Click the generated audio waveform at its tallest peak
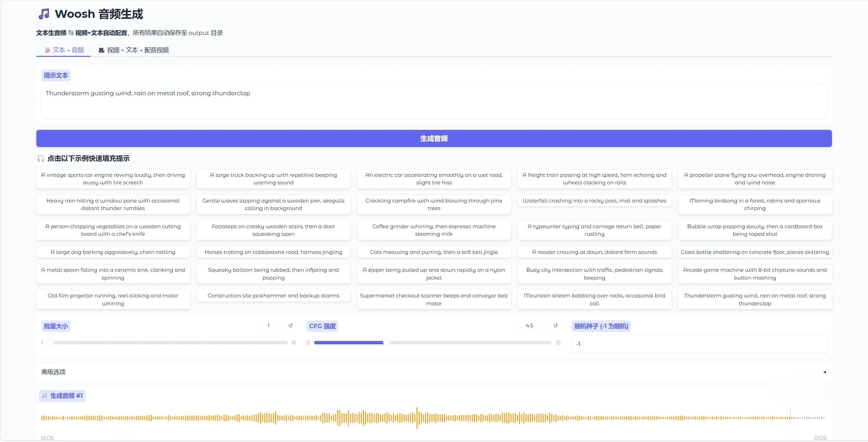868x442 pixels. [x=417, y=418]
